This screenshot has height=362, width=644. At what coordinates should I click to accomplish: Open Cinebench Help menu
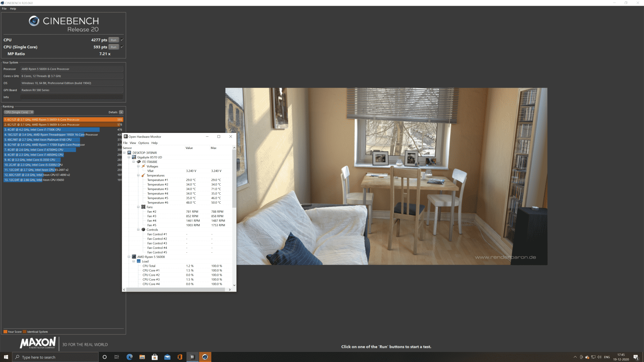[13, 8]
